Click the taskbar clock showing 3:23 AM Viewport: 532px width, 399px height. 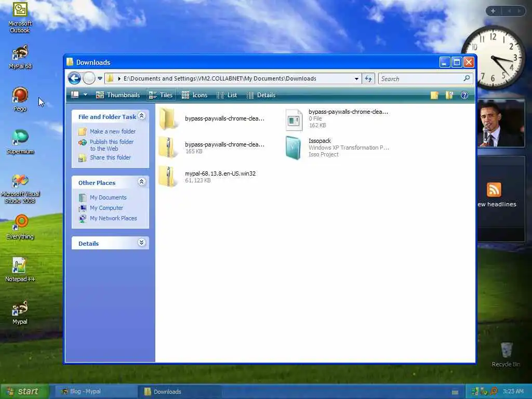pyautogui.click(x=513, y=391)
